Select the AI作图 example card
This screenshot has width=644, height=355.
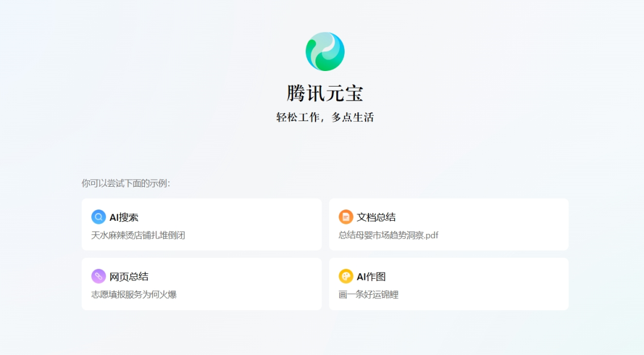[448, 284]
